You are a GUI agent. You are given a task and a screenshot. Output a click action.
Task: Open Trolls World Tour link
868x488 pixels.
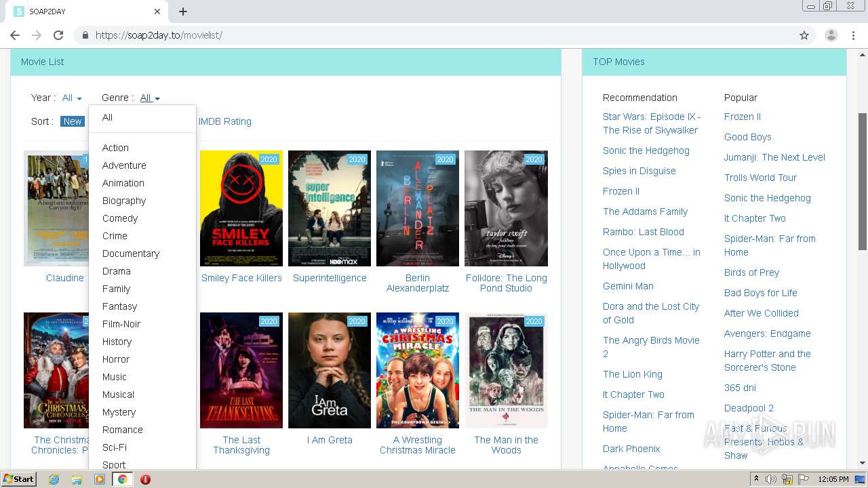point(760,178)
